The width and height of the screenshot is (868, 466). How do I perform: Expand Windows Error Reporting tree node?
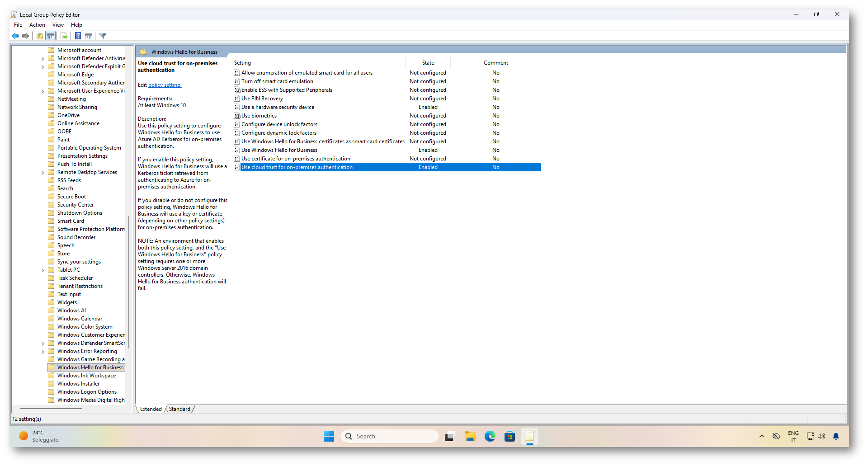click(43, 352)
